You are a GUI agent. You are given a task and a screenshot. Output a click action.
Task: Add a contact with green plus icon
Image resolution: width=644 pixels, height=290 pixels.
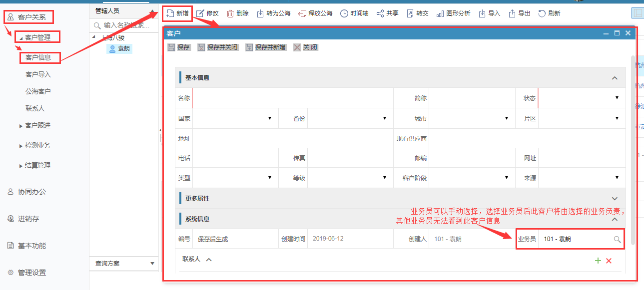tap(598, 261)
